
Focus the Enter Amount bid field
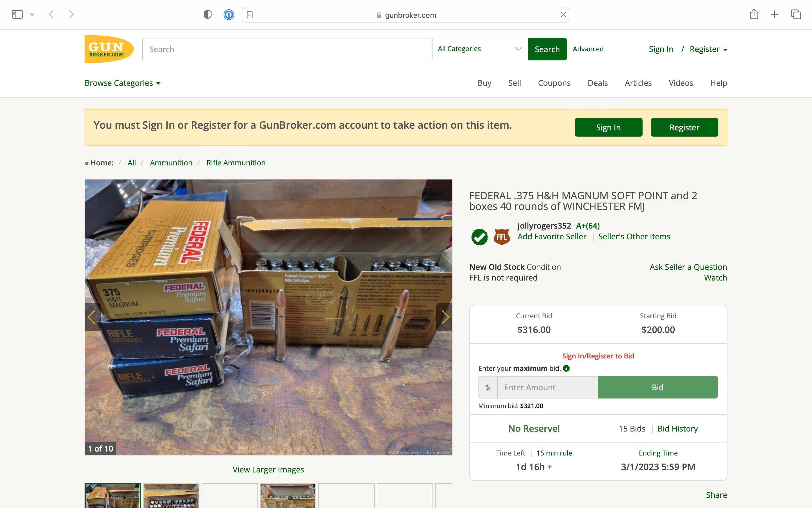tap(547, 387)
